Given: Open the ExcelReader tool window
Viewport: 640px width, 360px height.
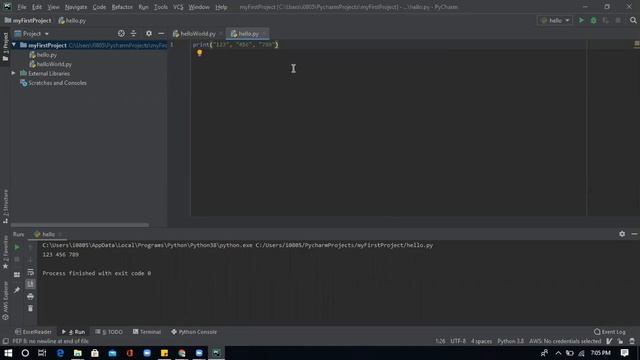Looking at the screenshot, I should pyautogui.click(x=33, y=332).
